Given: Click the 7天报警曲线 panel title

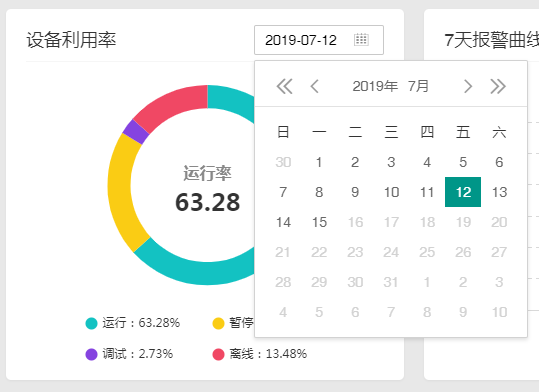Looking at the screenshot, I should pos(492,40).
